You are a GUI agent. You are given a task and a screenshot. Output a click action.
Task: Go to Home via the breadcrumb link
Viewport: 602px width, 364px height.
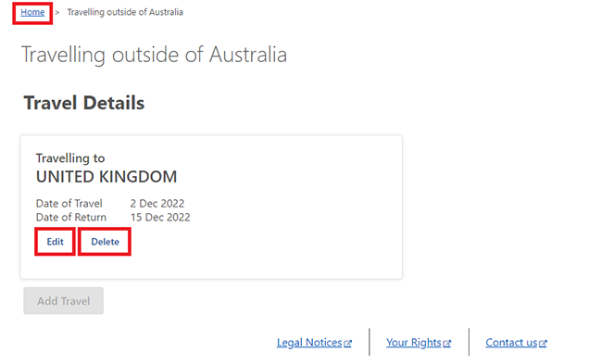(x=32, y=12)
